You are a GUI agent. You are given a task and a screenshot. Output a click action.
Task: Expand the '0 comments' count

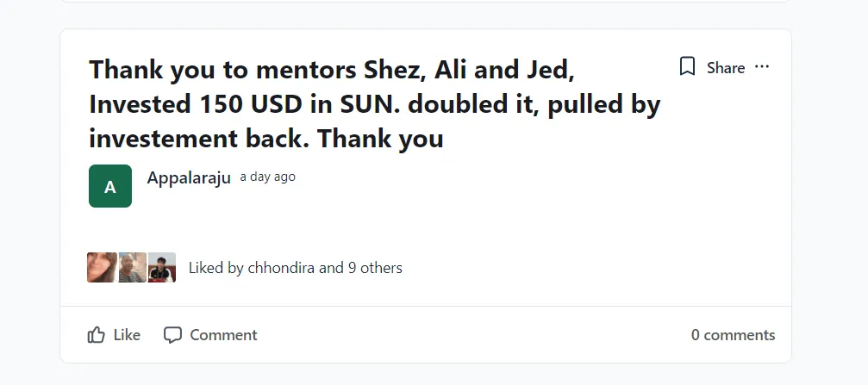pos(733,335)
